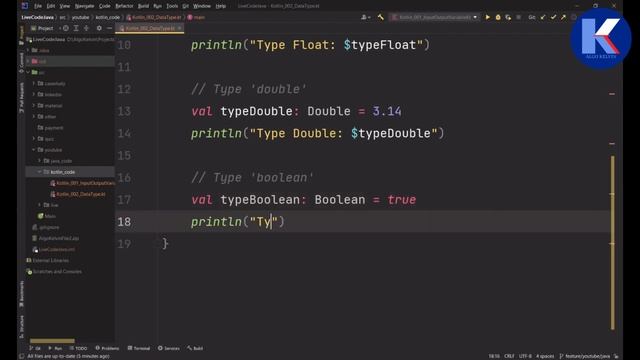Click Git push arrow icon

[x=563, y=17]
